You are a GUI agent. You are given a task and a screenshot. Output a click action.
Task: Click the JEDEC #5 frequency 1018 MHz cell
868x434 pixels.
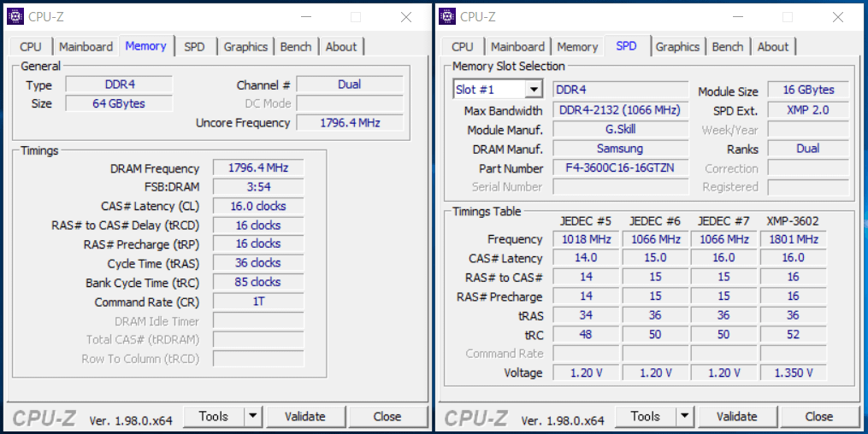tap(587, 239)
